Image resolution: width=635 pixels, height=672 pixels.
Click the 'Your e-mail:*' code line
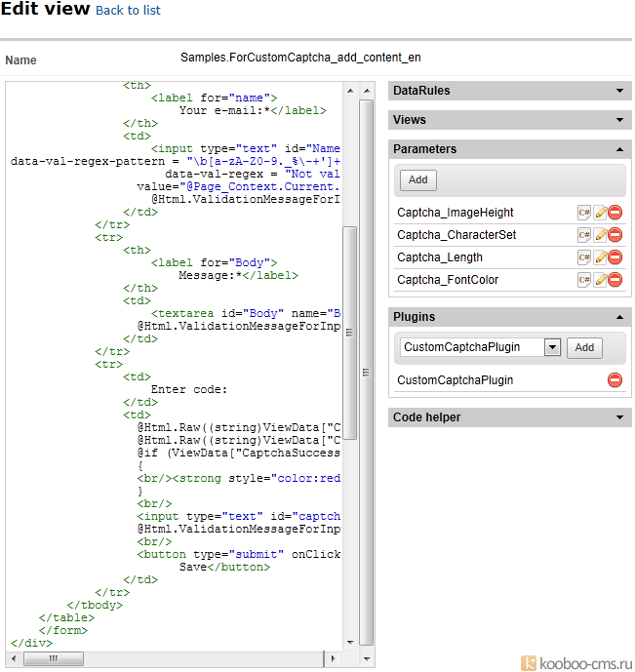(253, 110)
